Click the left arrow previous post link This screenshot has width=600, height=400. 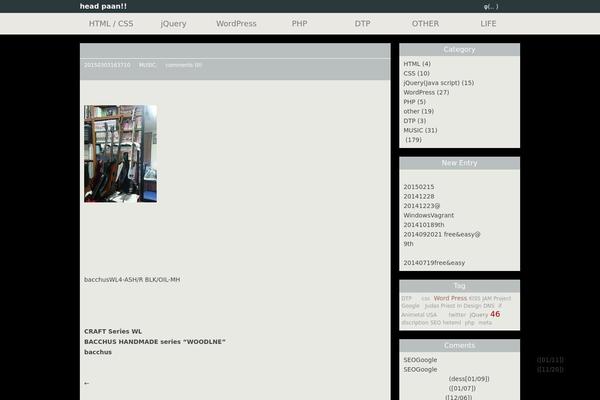click(87, 383)
